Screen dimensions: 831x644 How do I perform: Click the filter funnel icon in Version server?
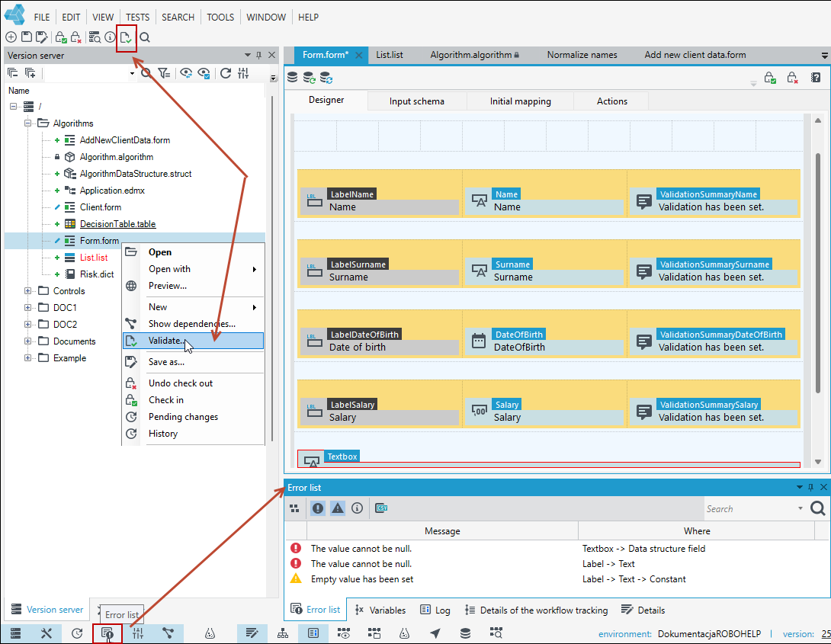[164, 73]
